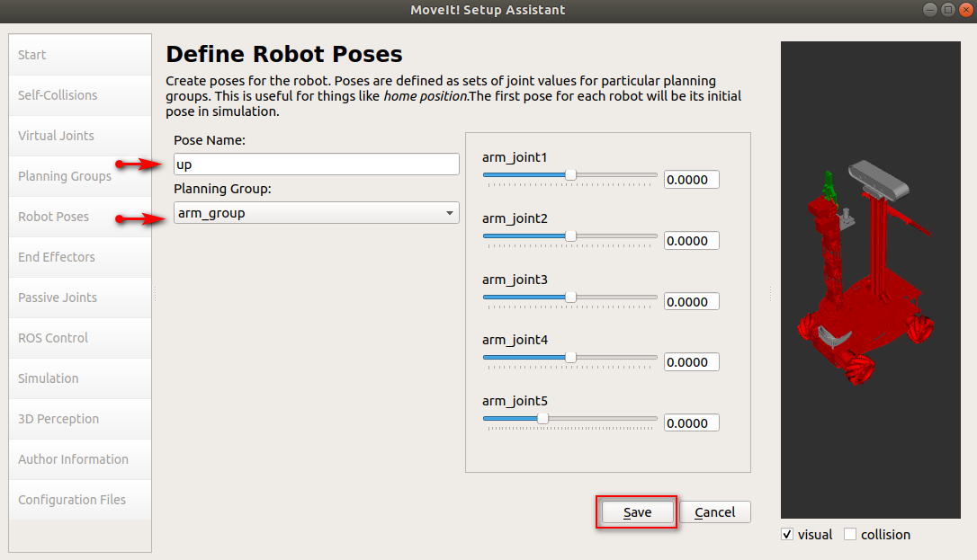Go to Author Information step
This screenshot has width=977, height=560.
[80, 459]
